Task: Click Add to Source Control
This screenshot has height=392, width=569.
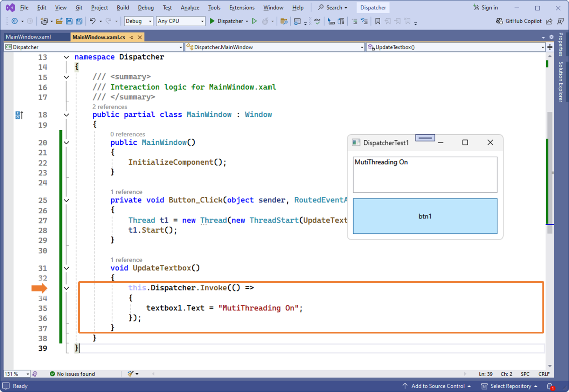Action: point(437,386)
